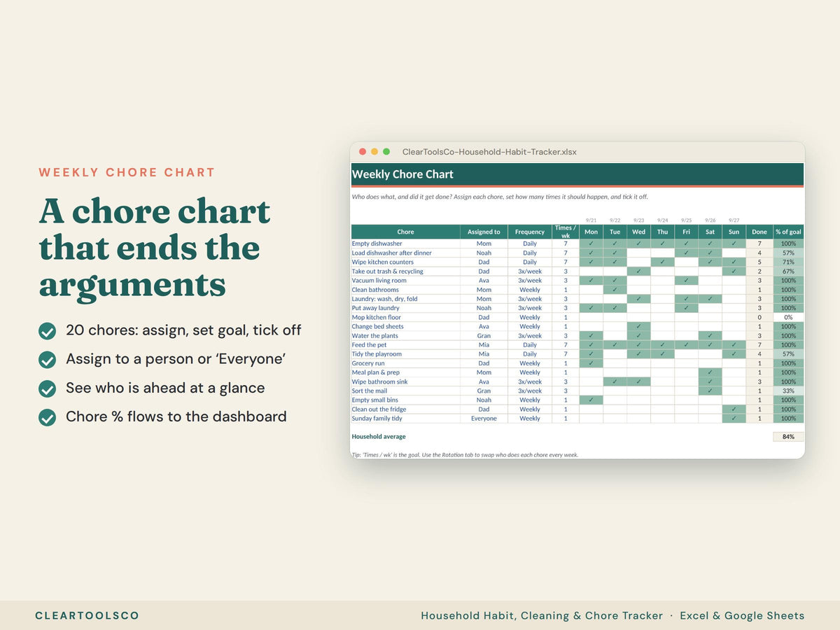Click the Laundry: wash, dry, fold cell
The width and height of the screenshot is (840, 630).
[405, 299]
